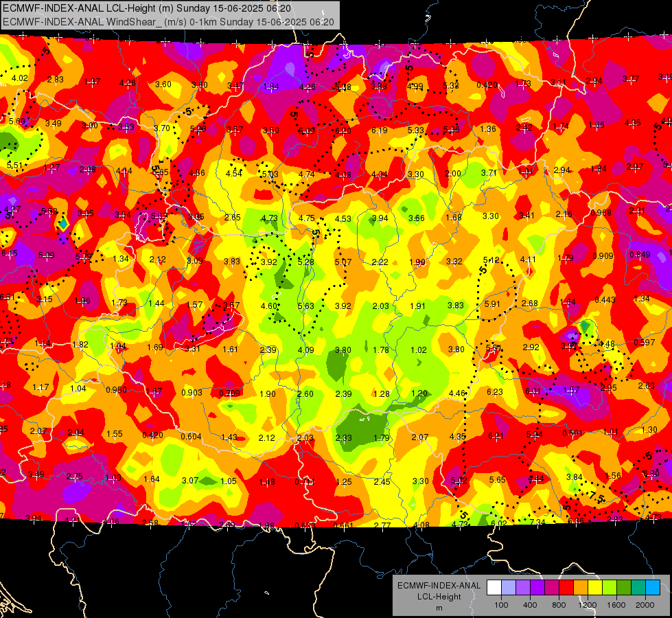The image size is (672, 618).
Task: Click the wind shear value 2.83
Action: point(56,79)
